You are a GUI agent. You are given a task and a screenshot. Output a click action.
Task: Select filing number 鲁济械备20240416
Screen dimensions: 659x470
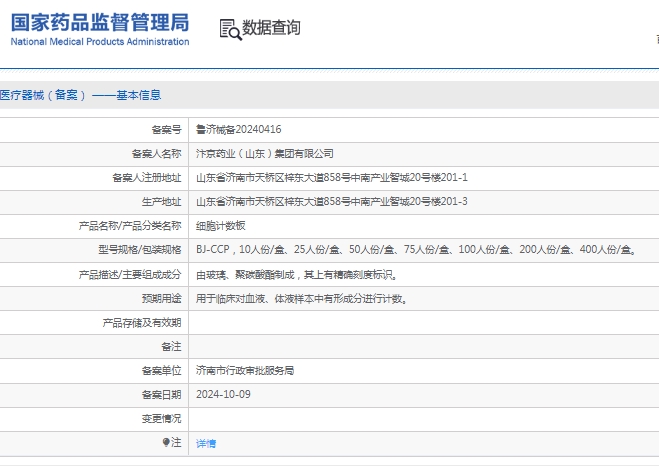pos(238,129)
